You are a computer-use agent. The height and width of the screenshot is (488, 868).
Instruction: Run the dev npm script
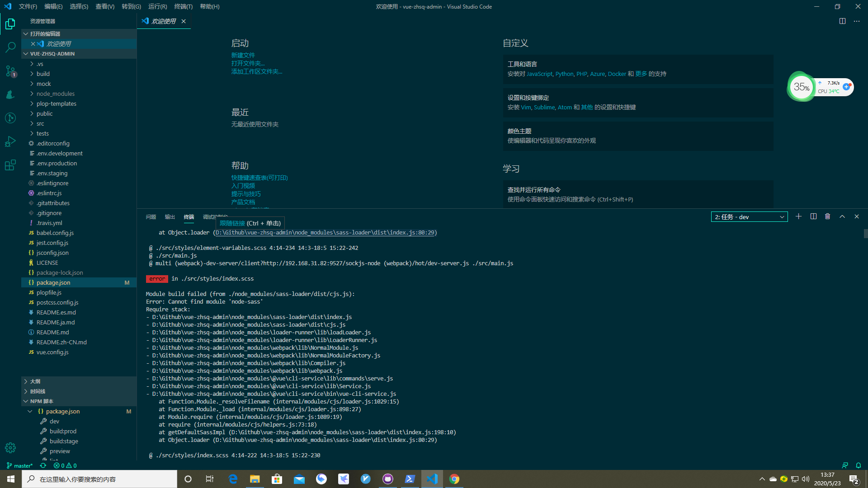pyautogui.click(x=54, y=421)
